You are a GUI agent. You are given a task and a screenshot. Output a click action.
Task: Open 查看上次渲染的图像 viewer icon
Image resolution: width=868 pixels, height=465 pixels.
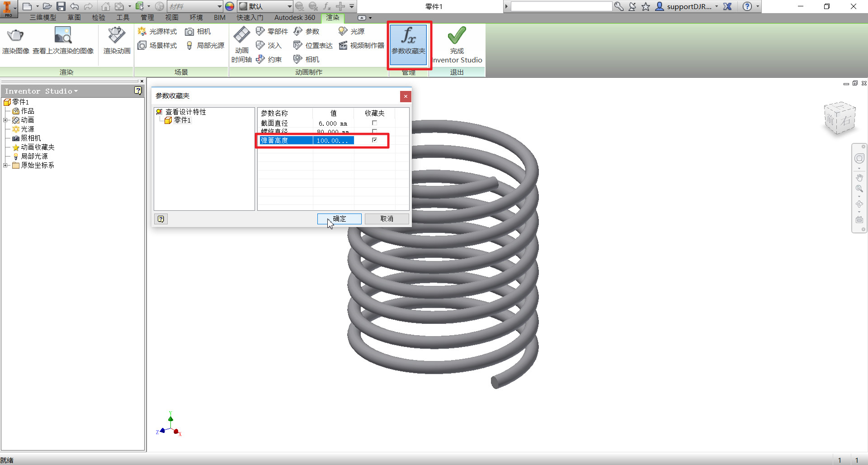[63, 41]
